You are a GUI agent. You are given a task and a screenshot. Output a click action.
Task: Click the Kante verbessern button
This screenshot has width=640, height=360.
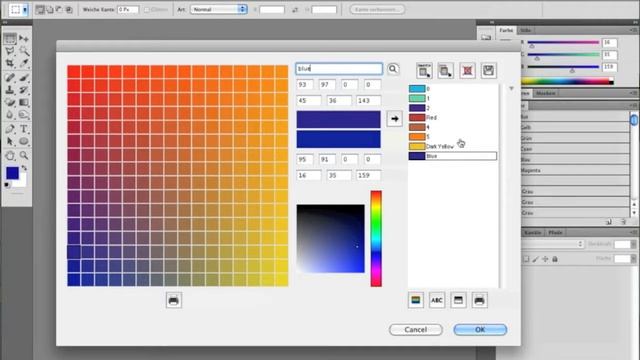pos(377,9)
